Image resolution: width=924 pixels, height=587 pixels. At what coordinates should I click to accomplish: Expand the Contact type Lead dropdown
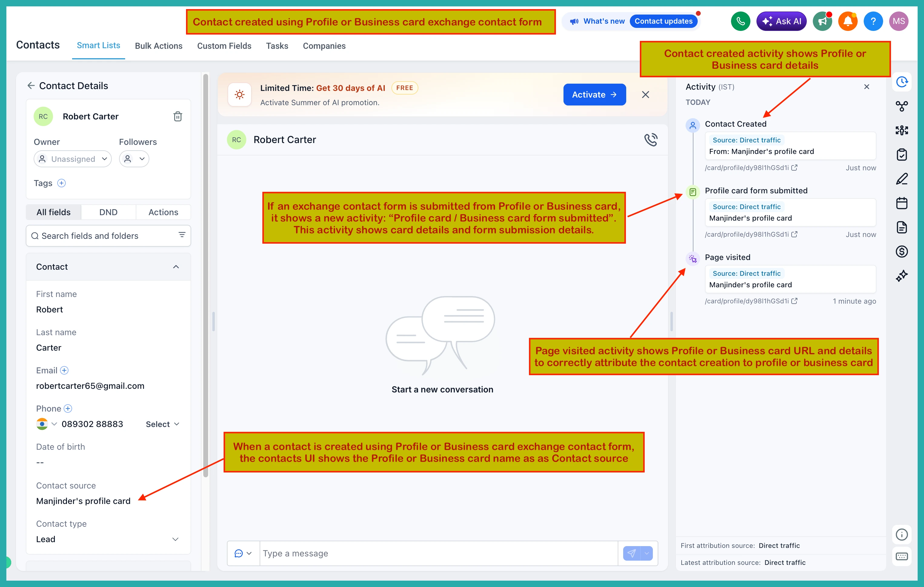tap(108, 539)
